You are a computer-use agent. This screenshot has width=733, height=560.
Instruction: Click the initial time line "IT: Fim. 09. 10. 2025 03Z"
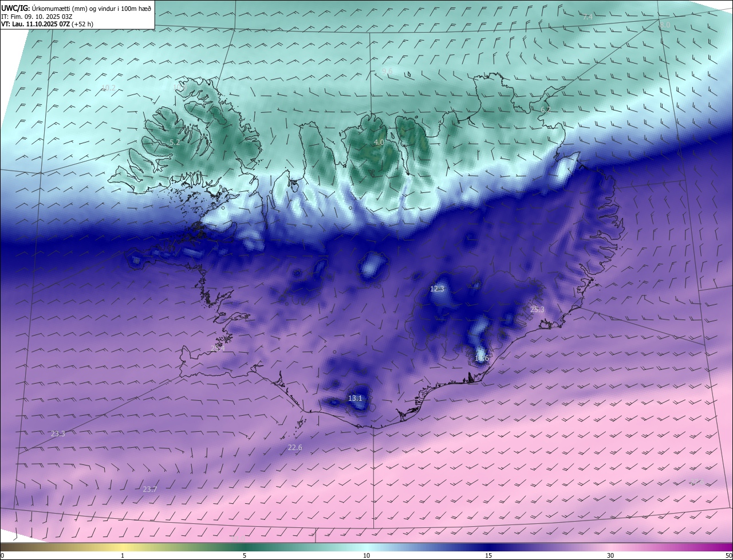[x=36, y=17]
